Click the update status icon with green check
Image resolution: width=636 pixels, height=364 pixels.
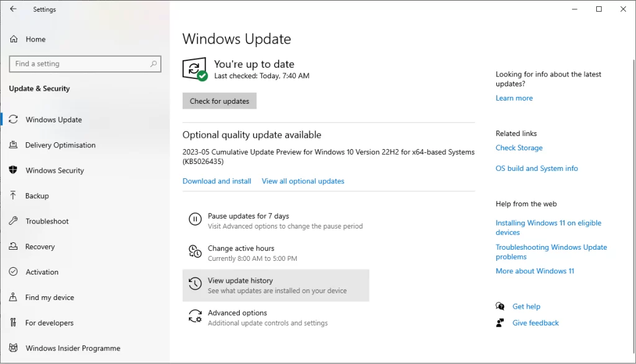pyautogui.click(x=194, y=69)
